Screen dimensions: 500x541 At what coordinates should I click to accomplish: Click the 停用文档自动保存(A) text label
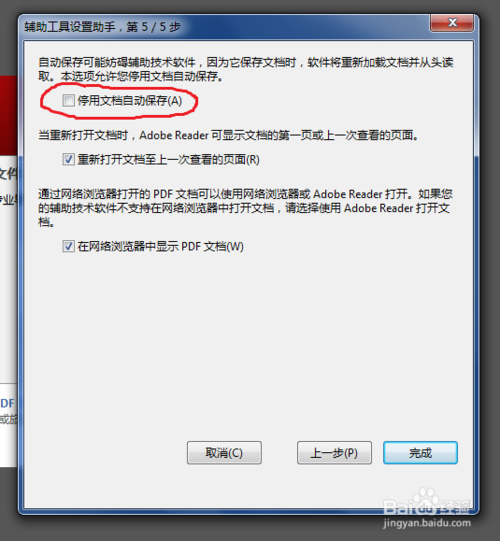(x=130, y=101)
